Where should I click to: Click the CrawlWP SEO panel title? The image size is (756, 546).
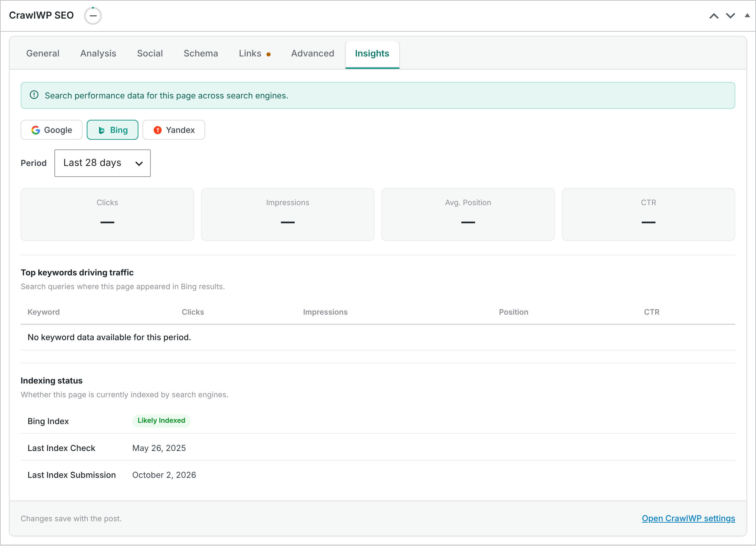click(41, 15)
